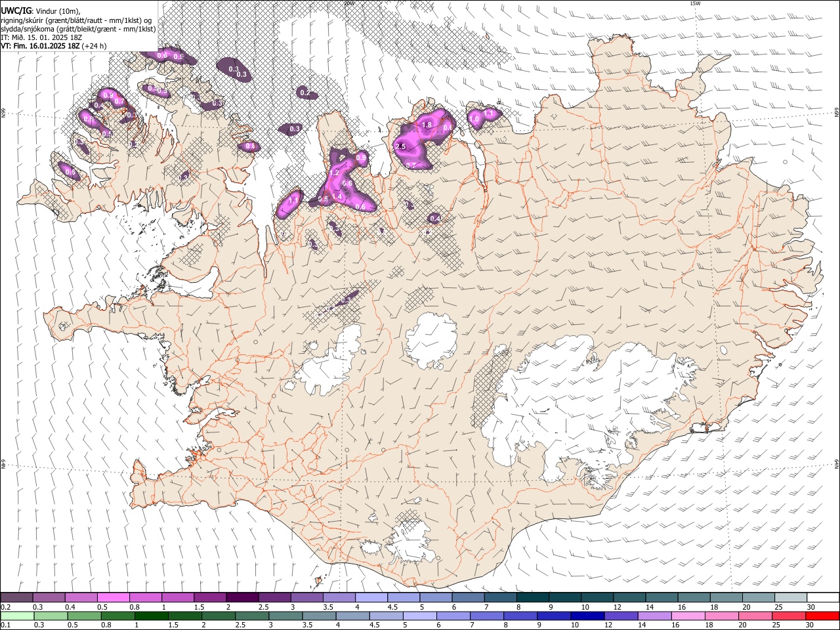Pick the bright red rain swatch at 30
Image resolution: width=840 pixels, height=630 pixels.
point(822,616)
